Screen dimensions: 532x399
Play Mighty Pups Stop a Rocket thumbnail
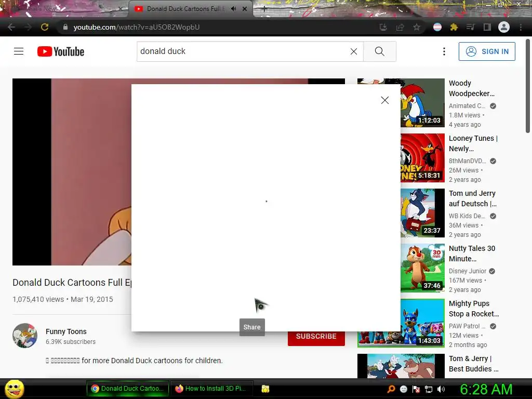[x=401, y=323]
